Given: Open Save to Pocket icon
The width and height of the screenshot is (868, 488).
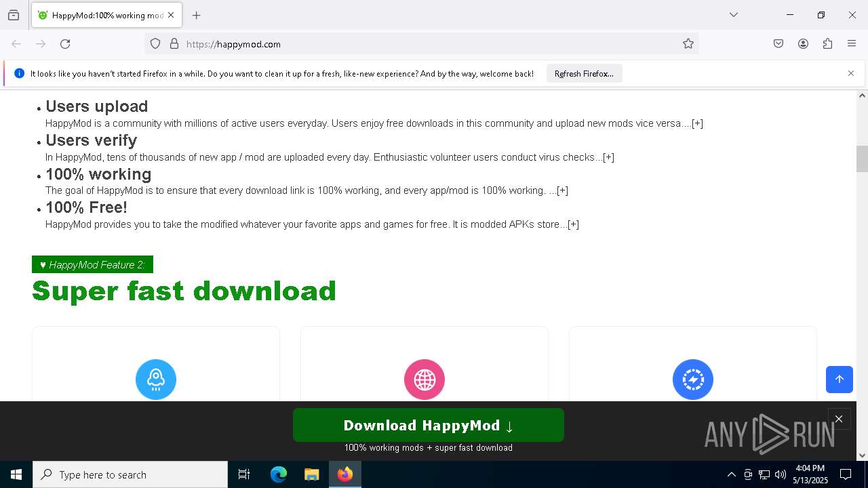Looking at the screenshot, I should coord(778,44).
